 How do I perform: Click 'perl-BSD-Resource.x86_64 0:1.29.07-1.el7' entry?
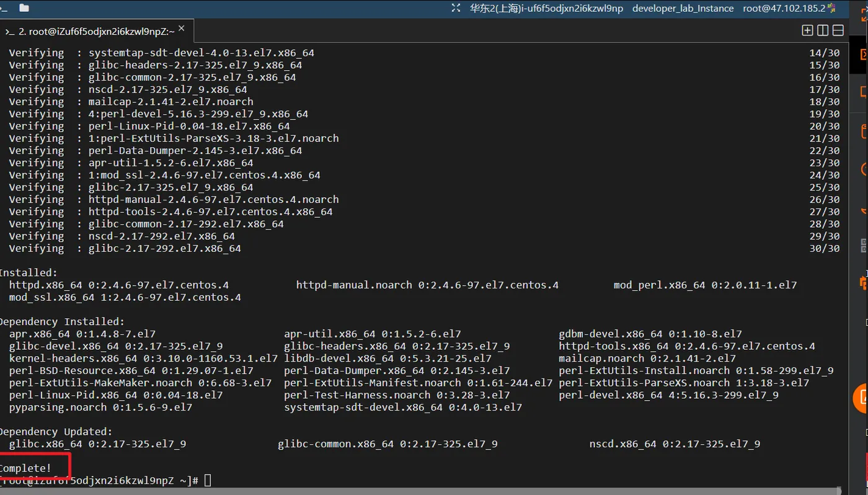(x=131, y=371)
